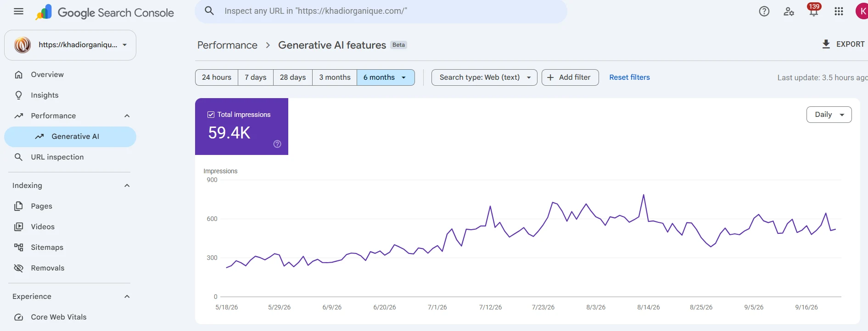Click the 9/16/26 x-axis date label

point(806,307)
